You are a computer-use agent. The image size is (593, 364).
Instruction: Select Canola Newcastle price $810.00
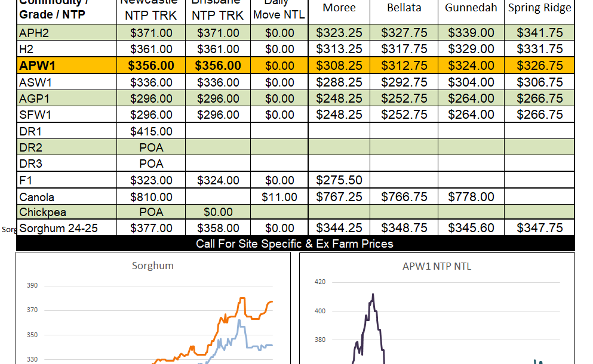[x=151, y=197]
